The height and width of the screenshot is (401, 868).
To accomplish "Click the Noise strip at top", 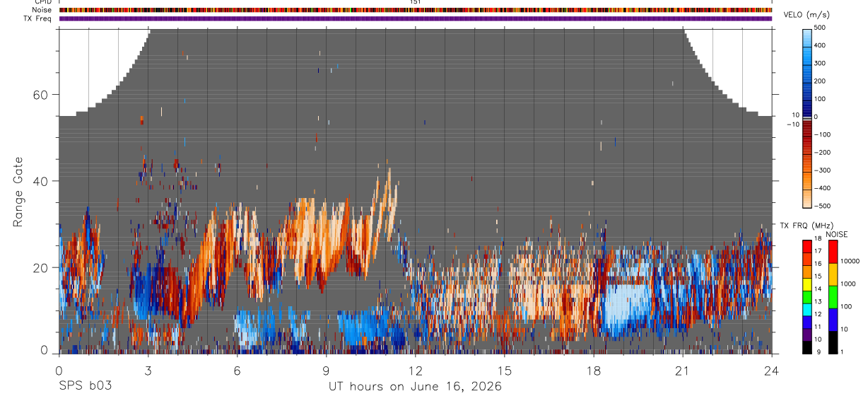I will pyautogui.click(x=416, y=10).
